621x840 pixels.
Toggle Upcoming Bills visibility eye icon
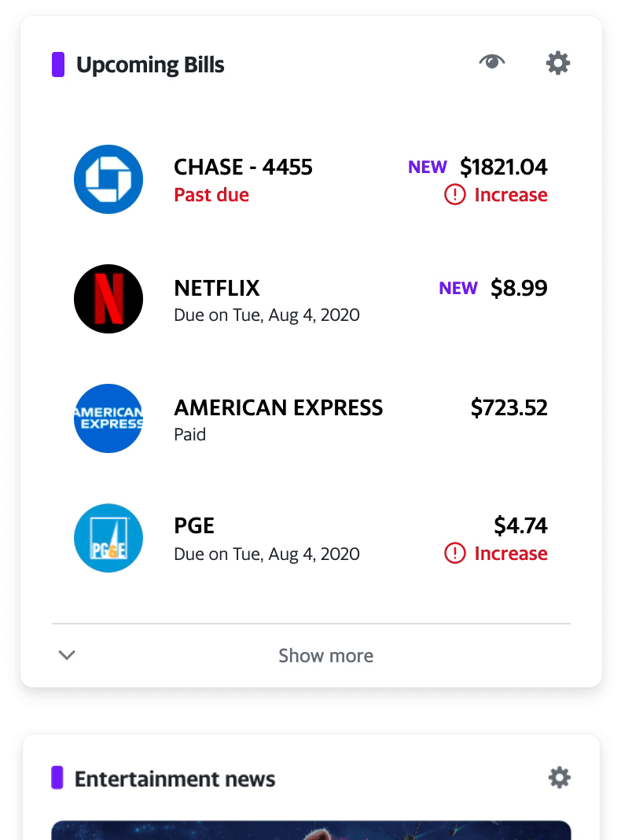pyautogui.click(x=492, y=61)
